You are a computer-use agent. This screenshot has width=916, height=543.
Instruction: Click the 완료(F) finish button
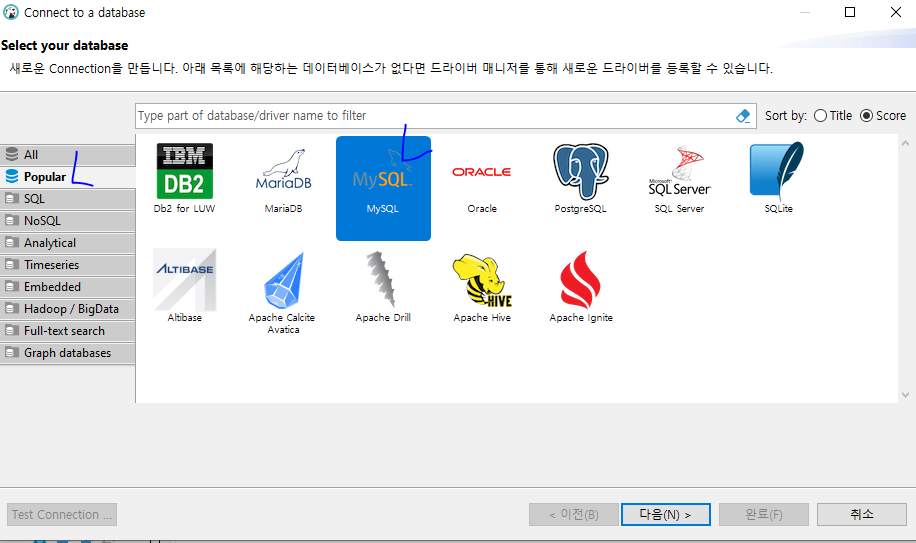pos(764,514)
